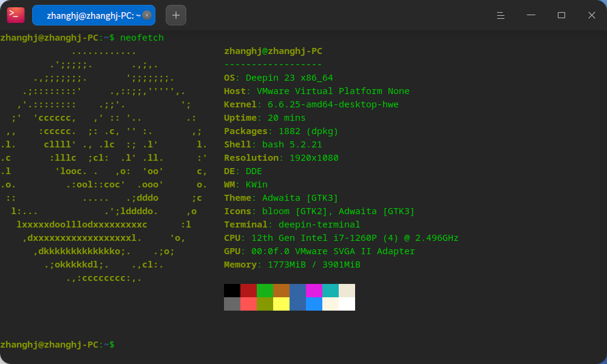Click the gray color block
The height and width of the screenshot is (364, 607).
(x=232, y=304)
